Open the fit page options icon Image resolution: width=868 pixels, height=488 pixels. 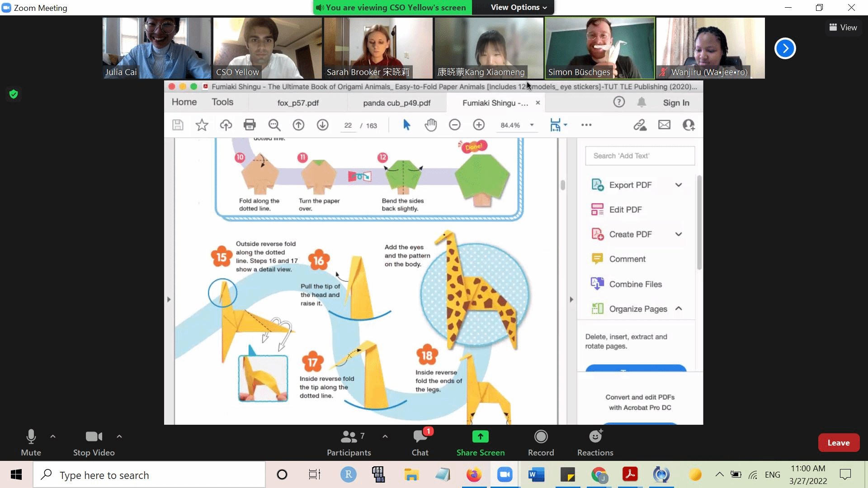click(x=558, y=125)
